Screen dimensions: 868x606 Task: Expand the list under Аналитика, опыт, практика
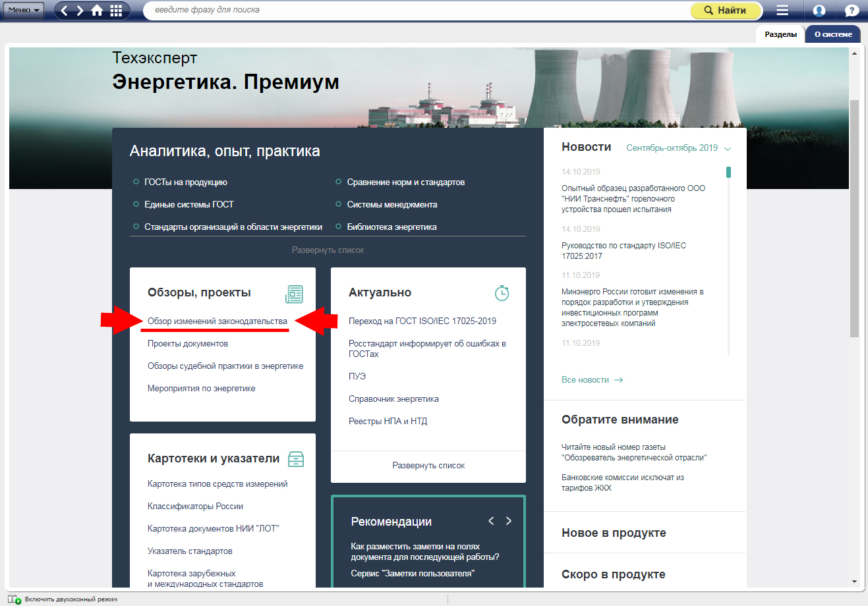tap(328, 250)
